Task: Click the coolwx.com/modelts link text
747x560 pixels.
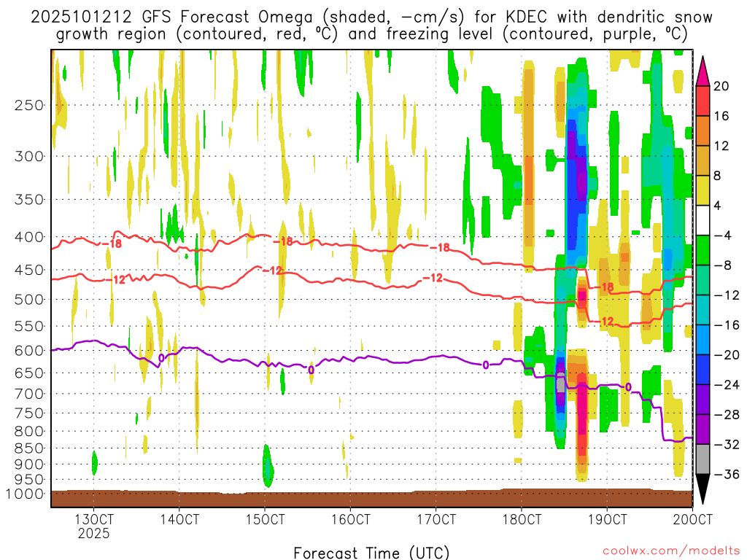Action: click(671, 551)
